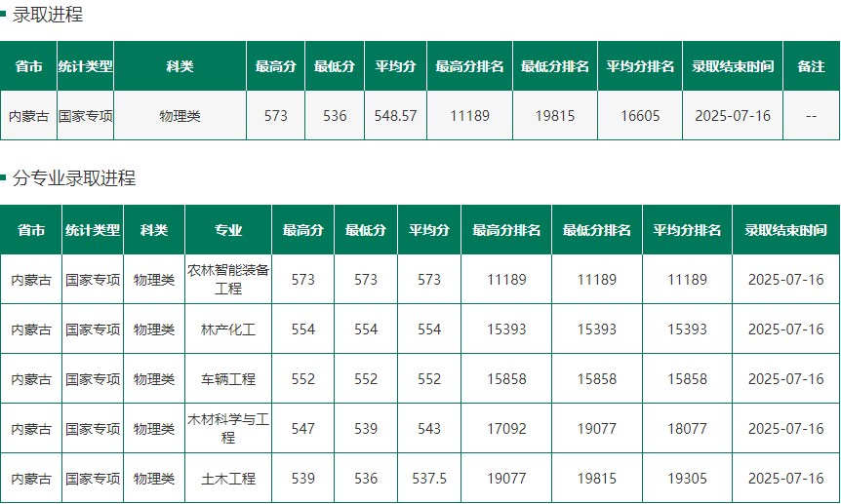Click 17092 highest rank for 木材科学与工程

point(506,428)
